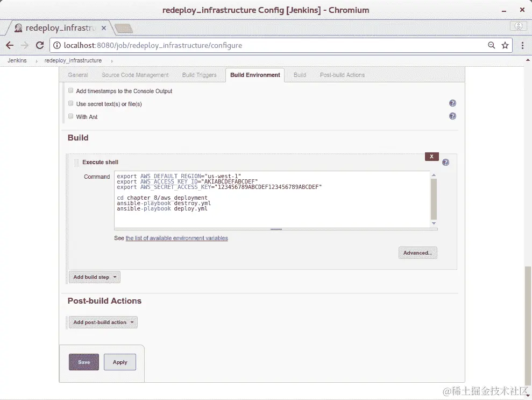Apply the configuration changes
532x400 pixels.
tap(120, 362)
